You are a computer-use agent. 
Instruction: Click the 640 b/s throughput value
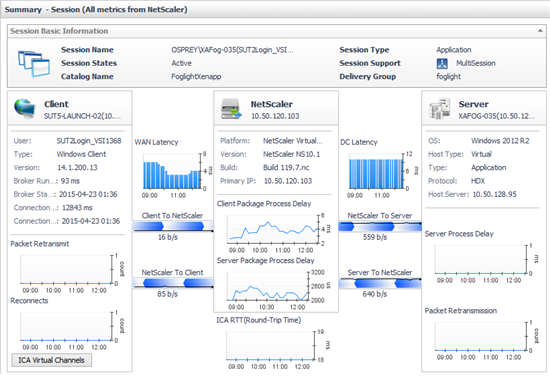point(375,294)
